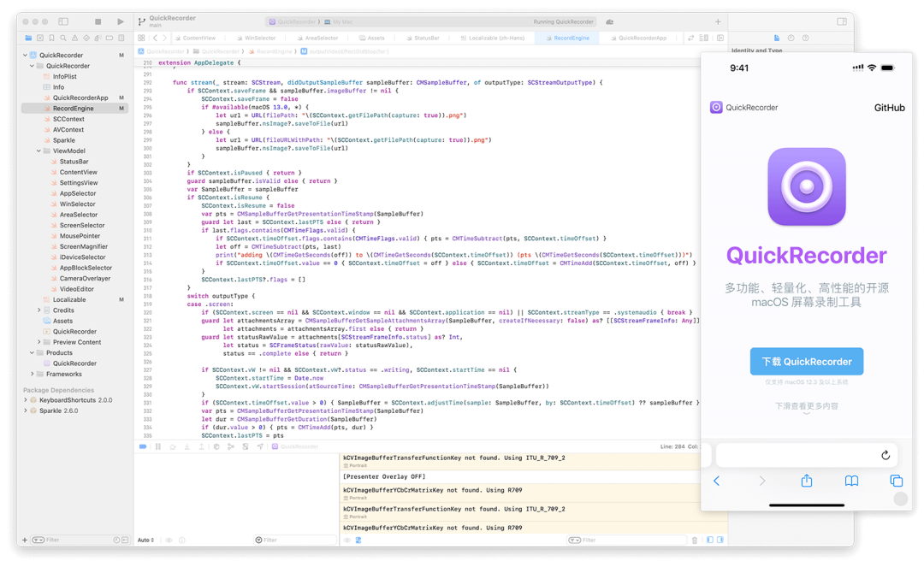Image resolution: width=924 pixels, height=567 pixels.
Task: Switch to the Localizable (zh-Hans) tab
Action: 493,38
